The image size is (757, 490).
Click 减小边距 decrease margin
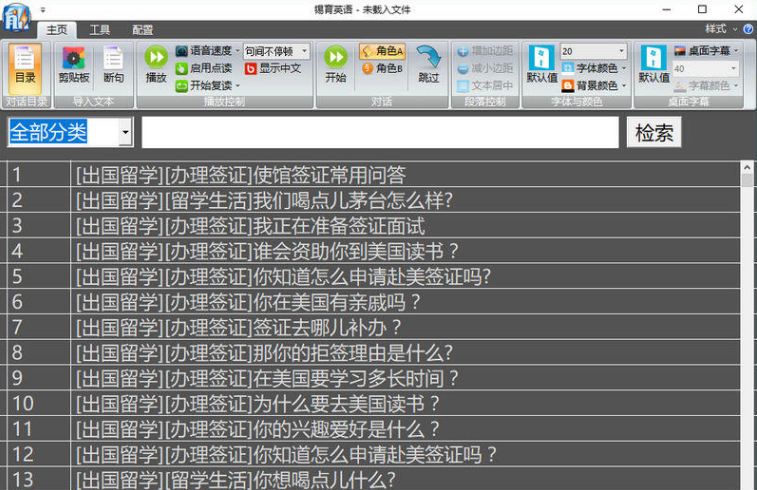[485, 68]
